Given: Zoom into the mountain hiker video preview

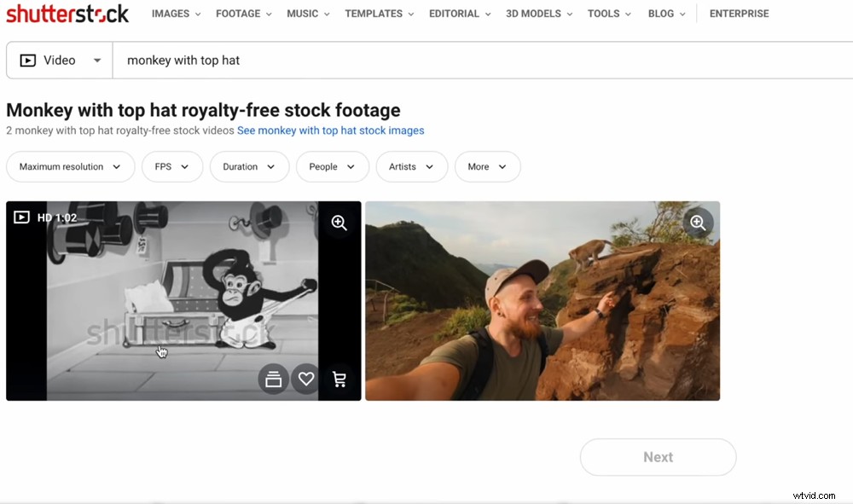Looking at the screenshot, I should click(x=697, y=222).
